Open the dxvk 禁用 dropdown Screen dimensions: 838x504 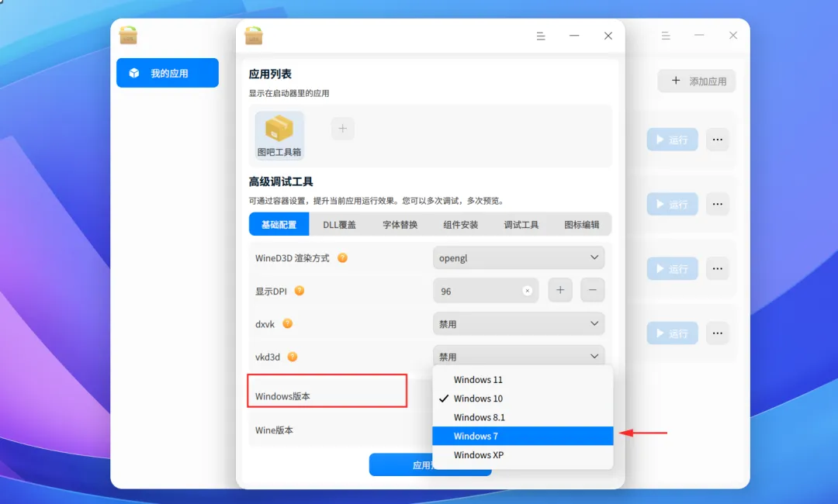pos(518,323)
